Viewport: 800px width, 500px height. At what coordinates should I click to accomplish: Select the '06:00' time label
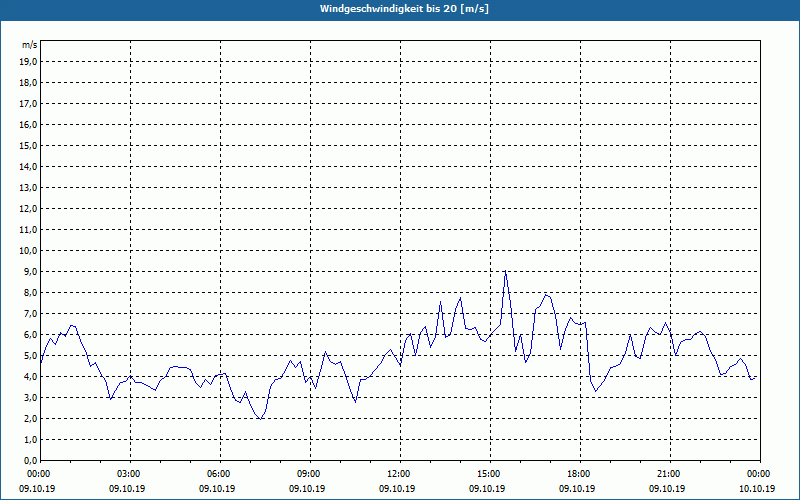220,474
